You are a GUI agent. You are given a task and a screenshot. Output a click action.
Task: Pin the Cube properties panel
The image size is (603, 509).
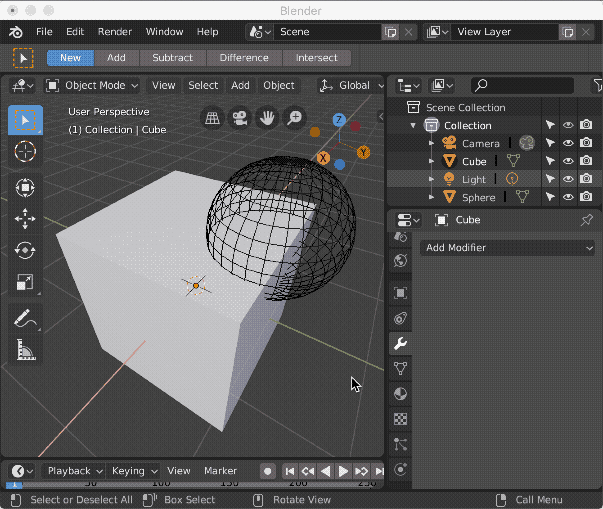click(586, 220)
